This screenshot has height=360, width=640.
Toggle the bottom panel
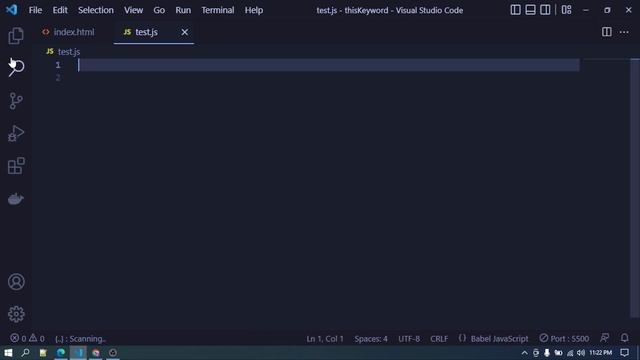tap(530, 10)
